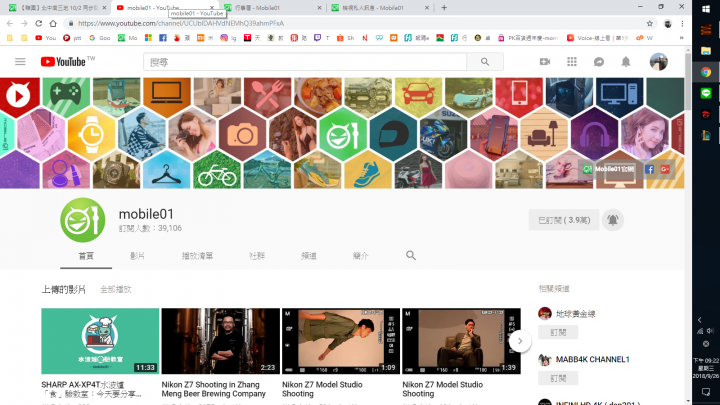Show more bookmarks overflow chevron

pyautogui.click(x=681, y=38)
